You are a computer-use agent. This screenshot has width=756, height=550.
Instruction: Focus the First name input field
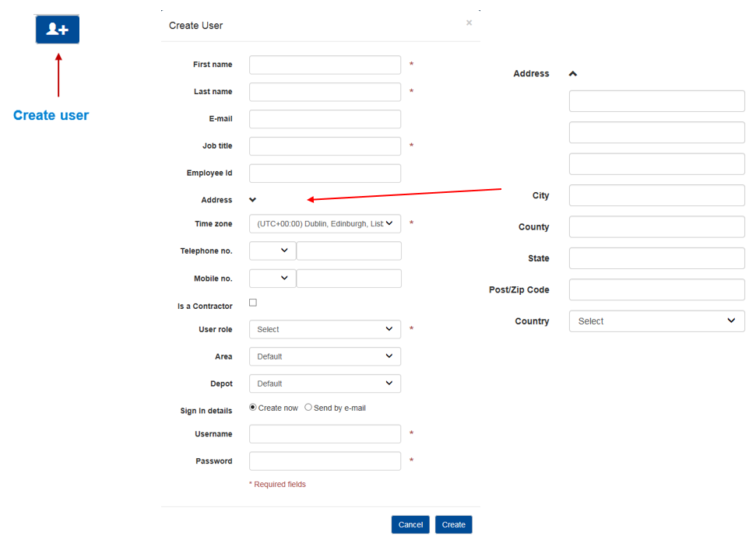(x=325, y=65)
